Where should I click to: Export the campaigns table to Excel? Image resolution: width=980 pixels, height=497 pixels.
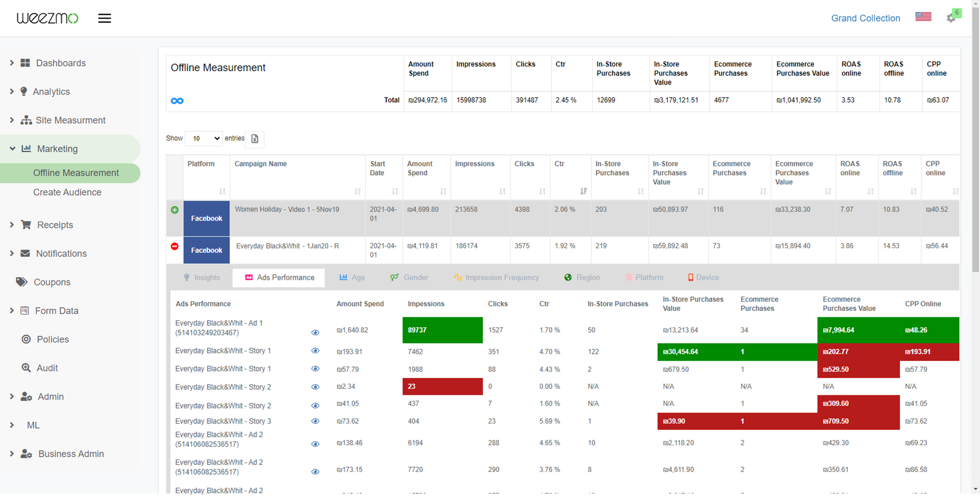click(254, 139)
